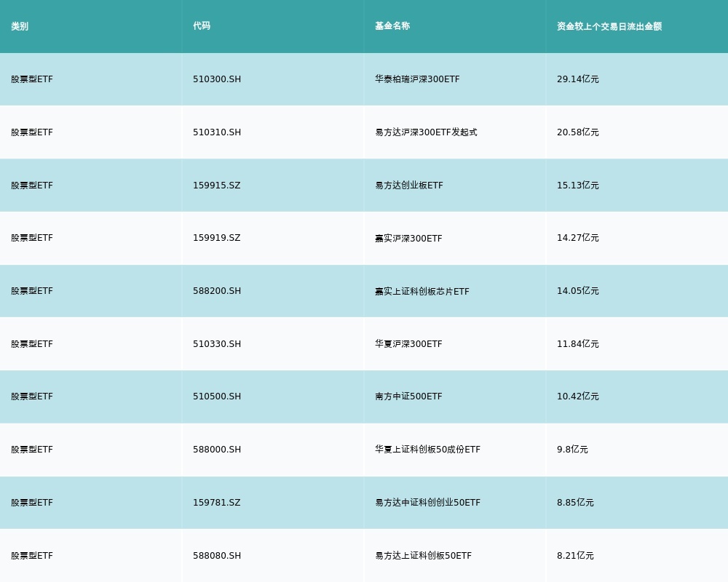Click fund code 159919.SZ
Viewport: 728px width, 582px height.
tap(216, 238)
